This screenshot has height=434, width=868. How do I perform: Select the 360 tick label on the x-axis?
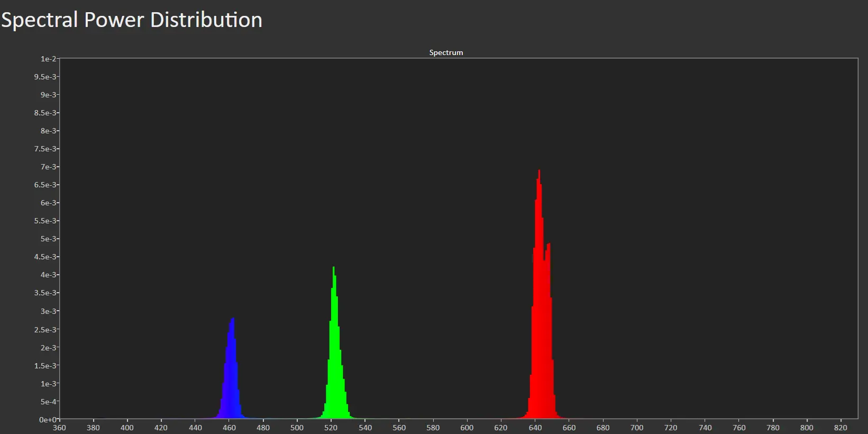tap(59, 428)
